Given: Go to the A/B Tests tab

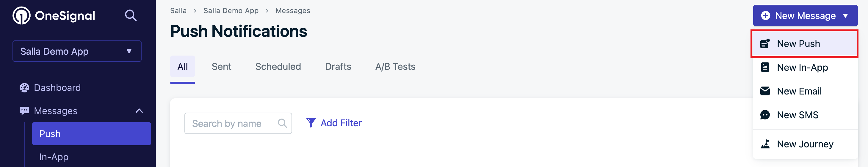Looking at the screenshot, I should [x=395, y=67].
